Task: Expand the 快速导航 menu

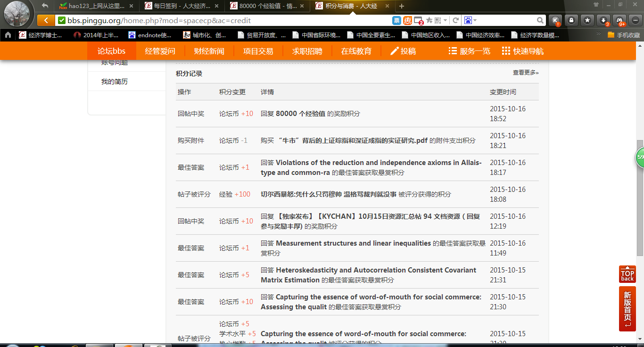Action: coord(523,51)
